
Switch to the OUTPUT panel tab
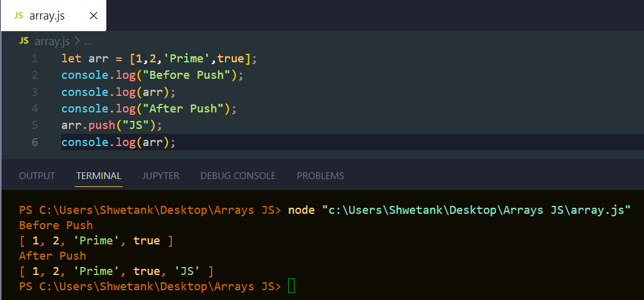click(37, 175)
